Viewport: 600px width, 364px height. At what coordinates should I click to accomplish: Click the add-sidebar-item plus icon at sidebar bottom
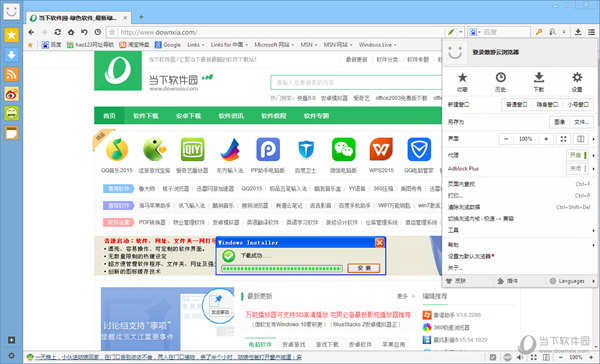(11, 340)
